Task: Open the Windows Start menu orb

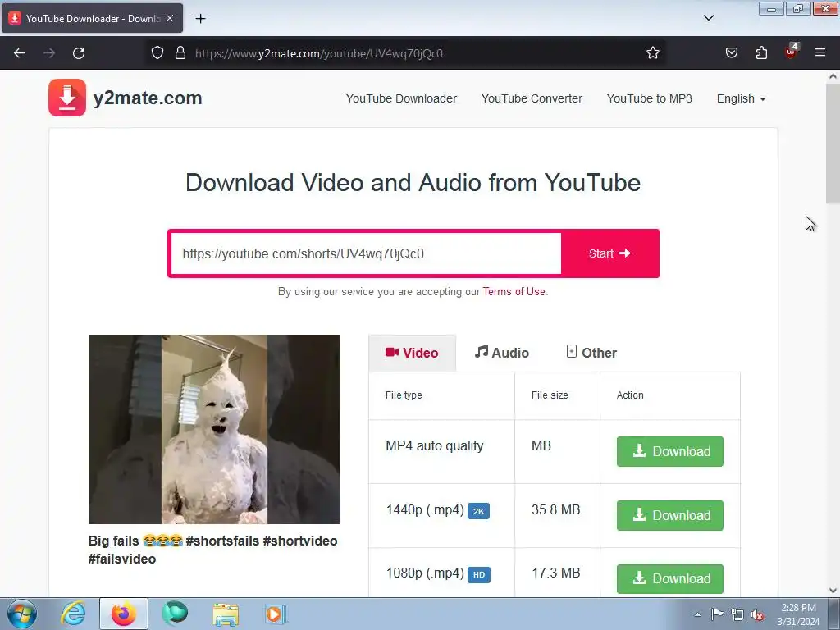Action: point(22,614)
